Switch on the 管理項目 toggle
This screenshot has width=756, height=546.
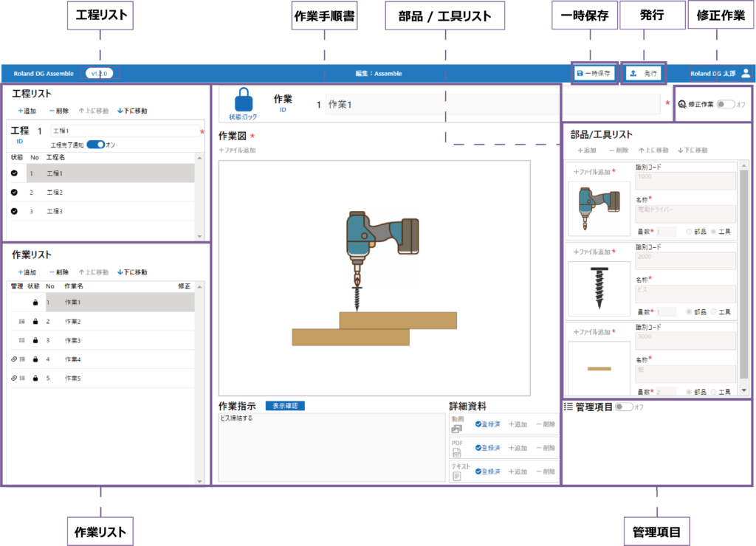click(624, 407)
